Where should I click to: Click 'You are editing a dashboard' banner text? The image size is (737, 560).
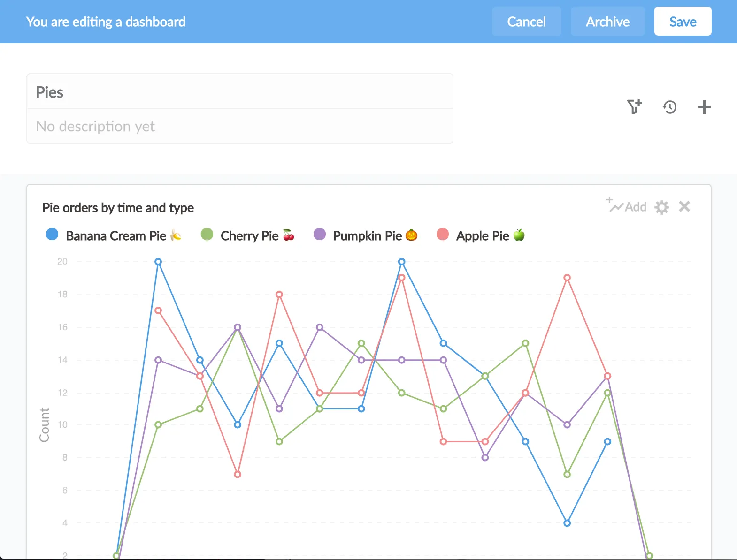pos(106,22)
